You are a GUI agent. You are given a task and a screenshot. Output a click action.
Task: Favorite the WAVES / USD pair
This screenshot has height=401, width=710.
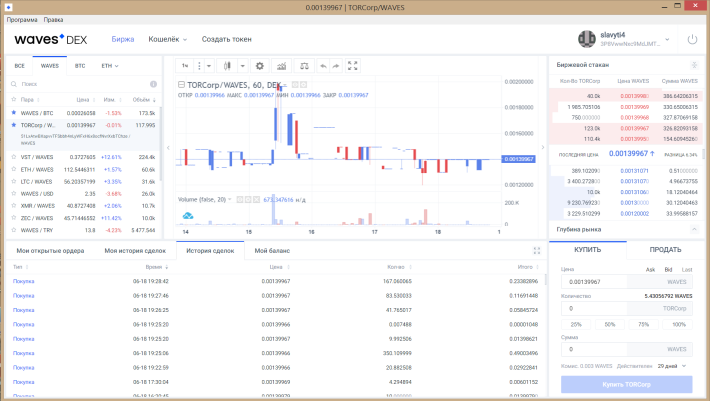coord(14,194)
